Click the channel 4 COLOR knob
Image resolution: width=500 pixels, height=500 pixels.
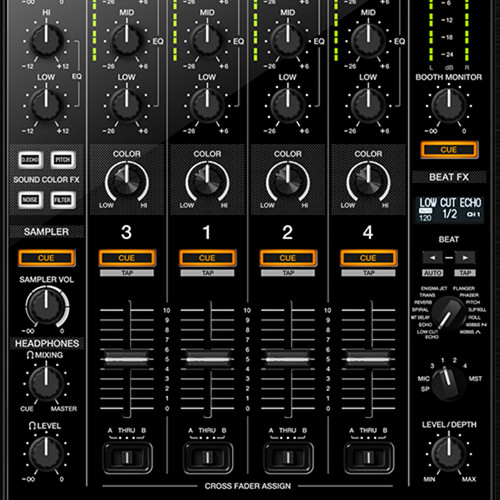368,181
